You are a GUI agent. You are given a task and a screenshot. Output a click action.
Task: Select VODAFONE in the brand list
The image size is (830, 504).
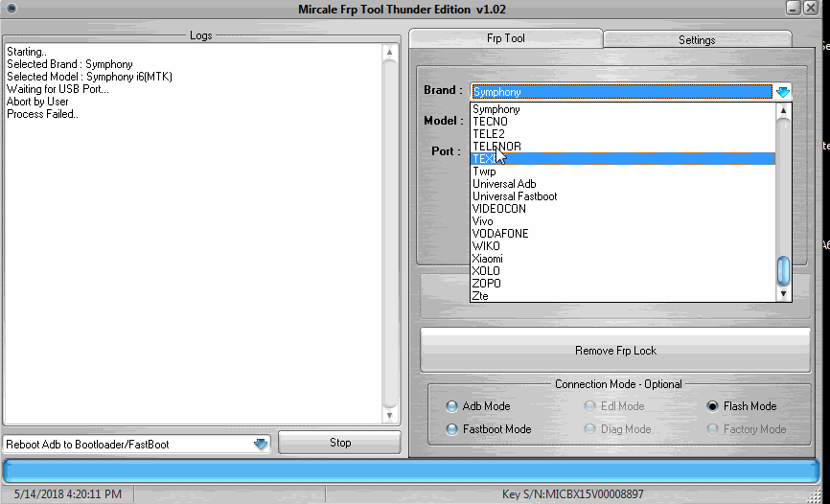[x=623, y=234]
